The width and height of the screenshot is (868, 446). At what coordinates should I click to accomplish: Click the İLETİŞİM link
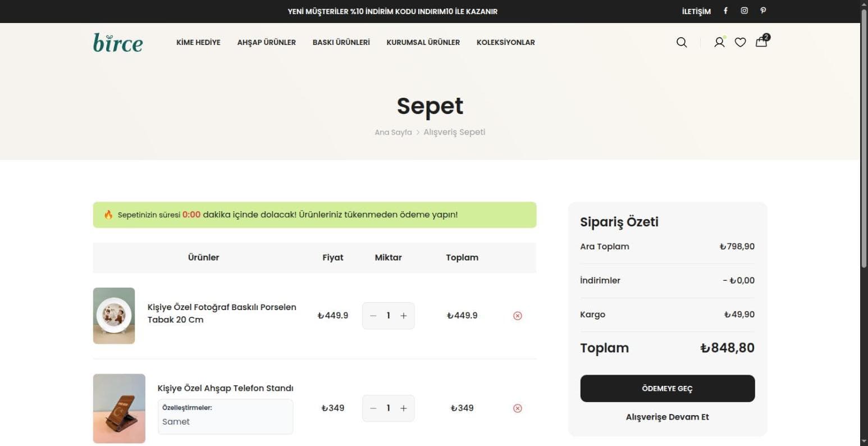(x=696, y=11)
